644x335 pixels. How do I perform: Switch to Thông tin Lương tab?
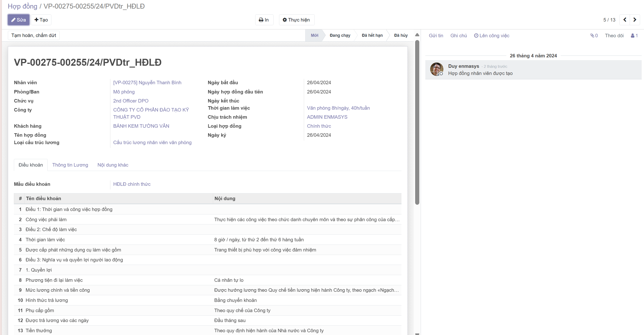tap(70, 165)
